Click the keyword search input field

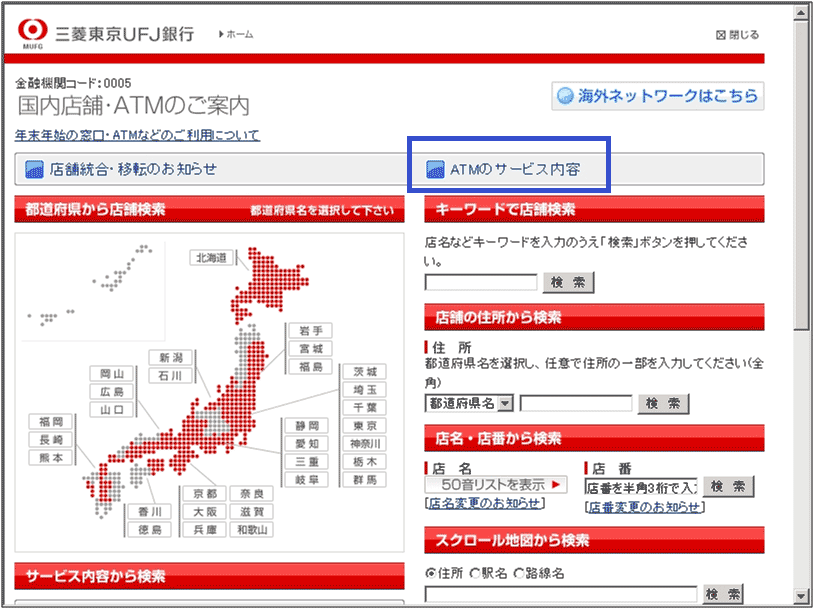(481, 282)
